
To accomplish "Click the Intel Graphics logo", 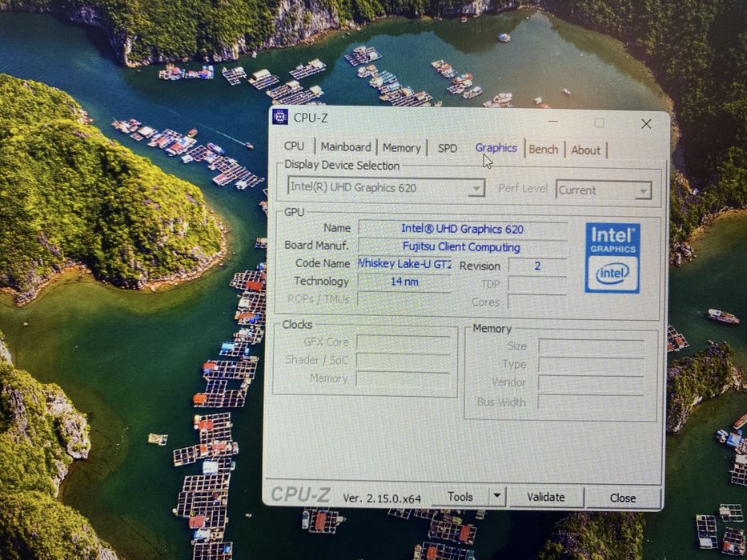I will click(612, 258).
